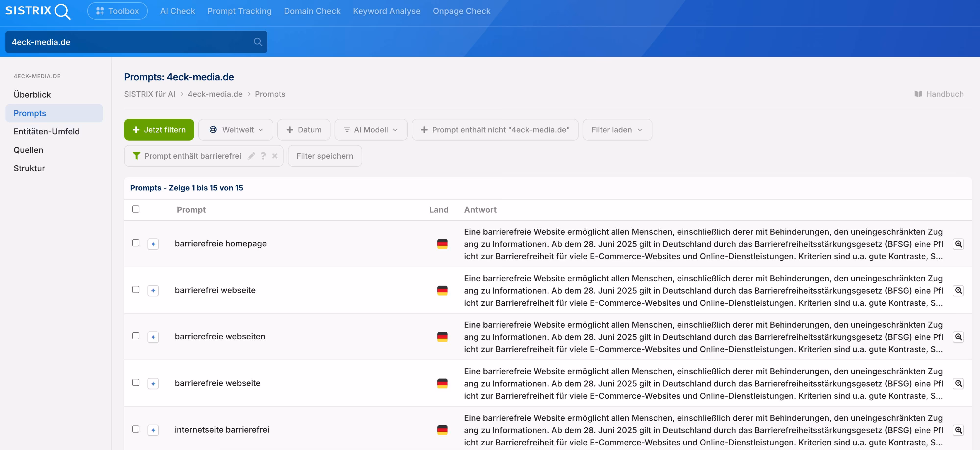Viewport: 980px width, 450px height.
Task: Open Entitäten-Umfeld in the sidebar
Action: tap(54, 131)
